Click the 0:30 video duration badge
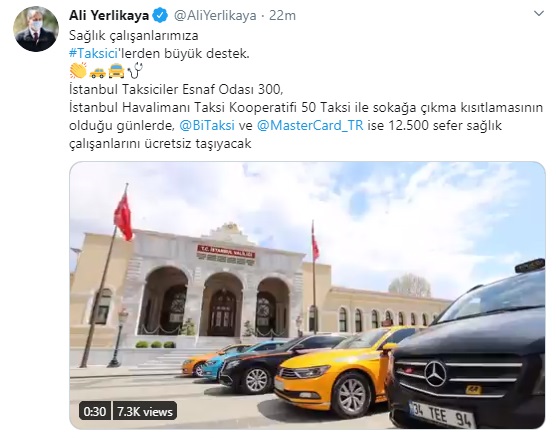The width and height of the screenshot is (556, 438). pyautogui.click(x=95, y=411)
